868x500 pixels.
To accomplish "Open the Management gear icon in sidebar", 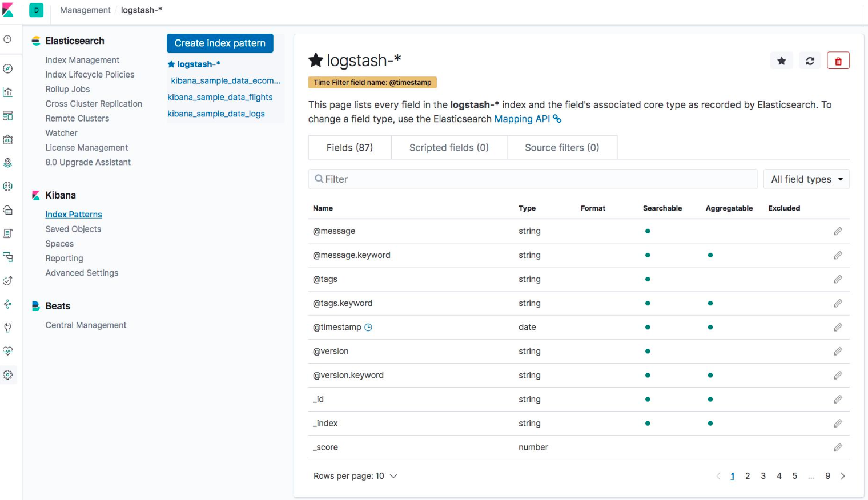I will click(8, 375).
